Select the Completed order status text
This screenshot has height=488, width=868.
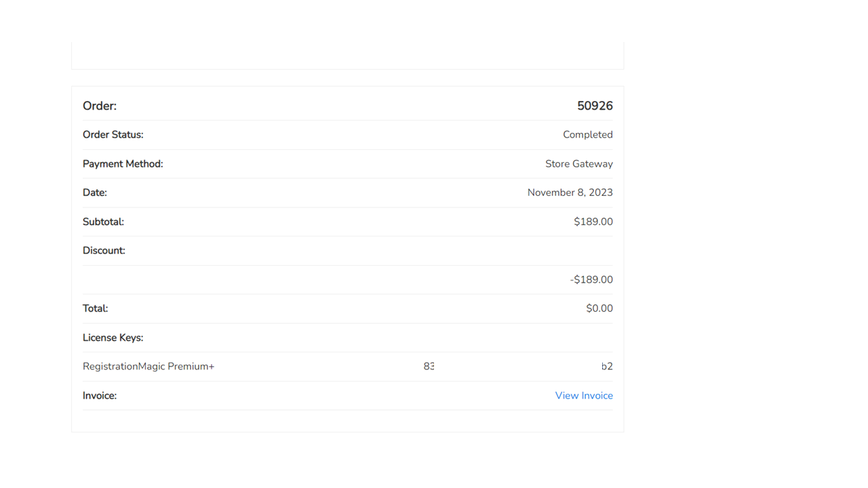[x=587, y=135]
